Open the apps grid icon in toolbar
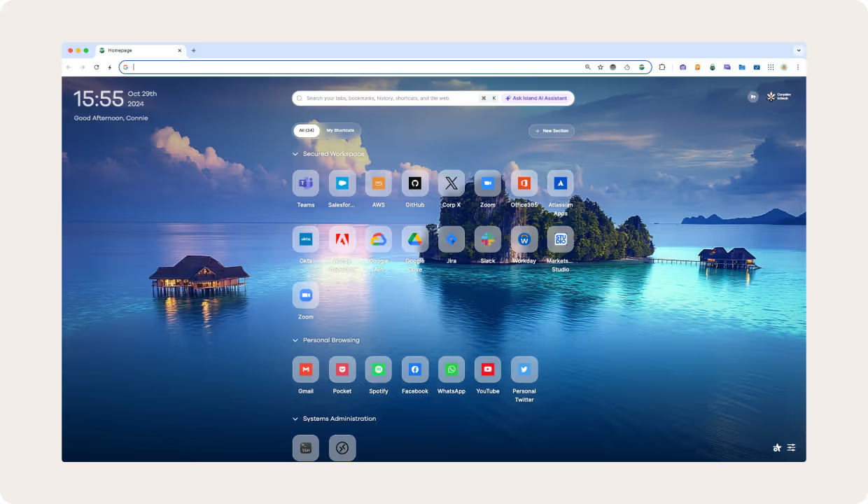Screen dimensions: 868x504 coord(771,67)
